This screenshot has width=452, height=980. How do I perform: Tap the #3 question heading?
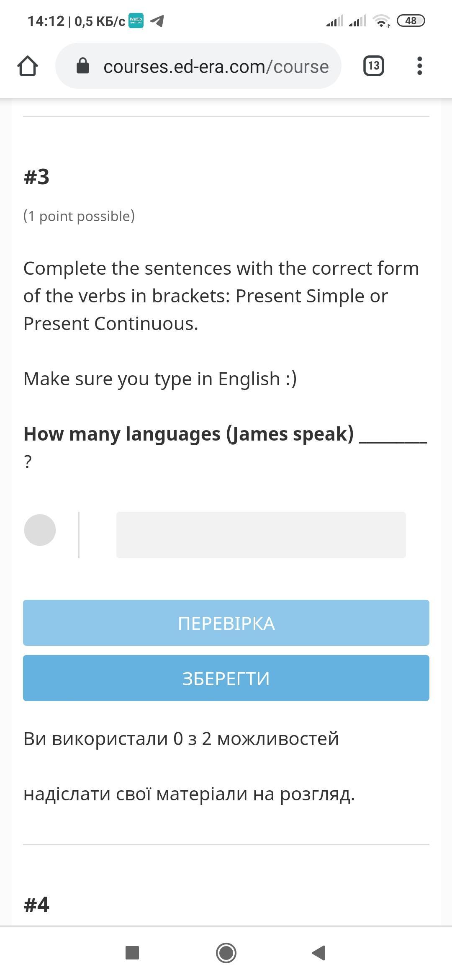click(36, 177)
